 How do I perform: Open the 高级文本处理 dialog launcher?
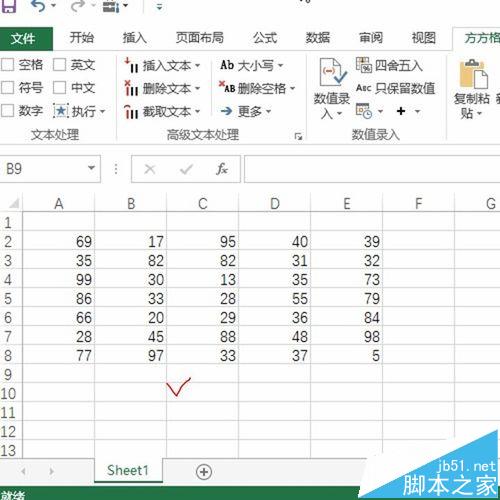click(x=298, y=136)
